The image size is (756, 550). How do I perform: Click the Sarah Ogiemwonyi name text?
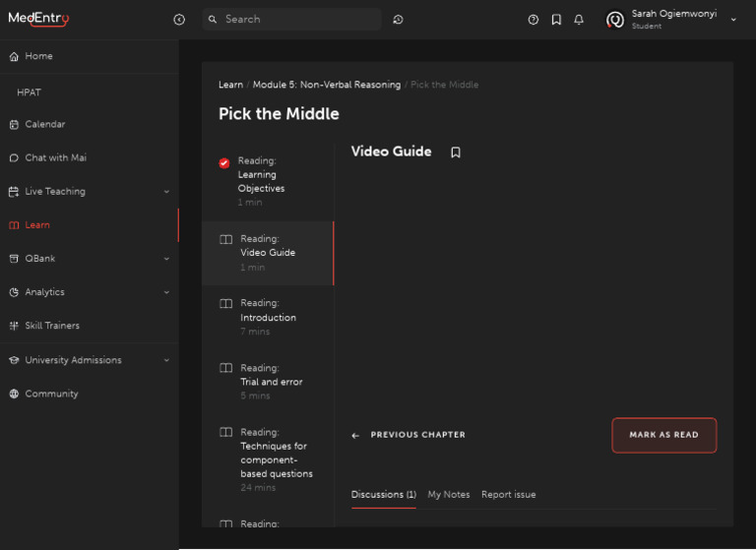(x=674, y=14)
